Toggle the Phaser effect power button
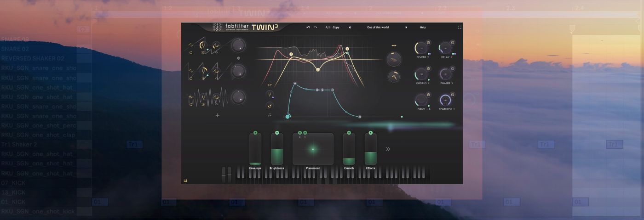644x220 pixels. pyautogui.click(x=453, y=68)
